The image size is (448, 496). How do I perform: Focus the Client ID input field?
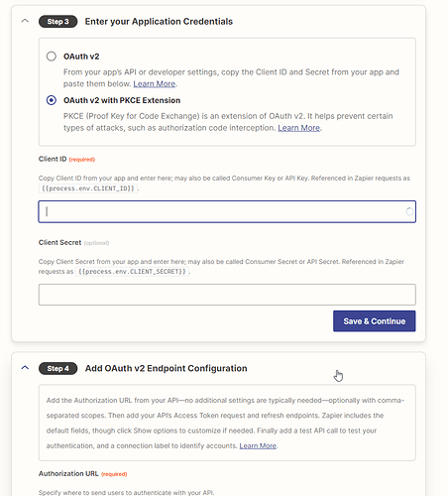227,211
